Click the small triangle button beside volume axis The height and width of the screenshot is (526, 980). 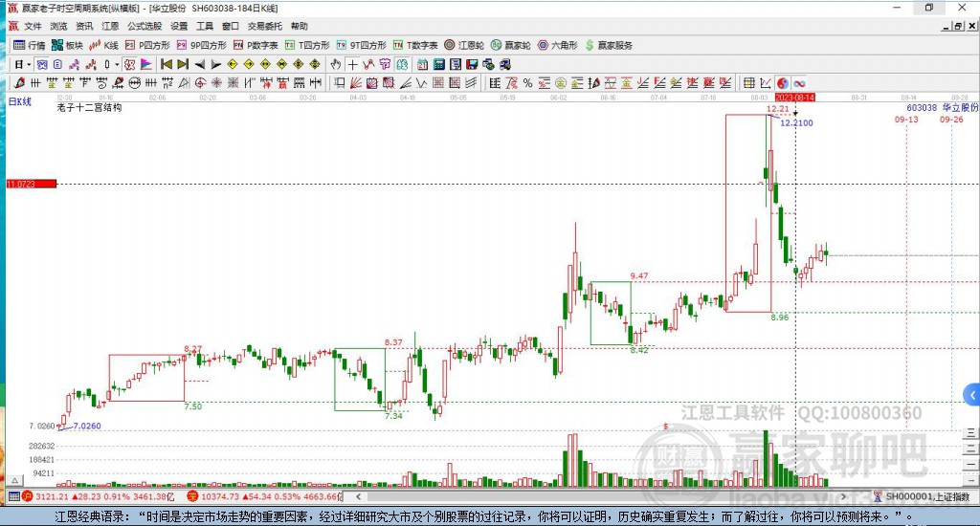[15, 480]
